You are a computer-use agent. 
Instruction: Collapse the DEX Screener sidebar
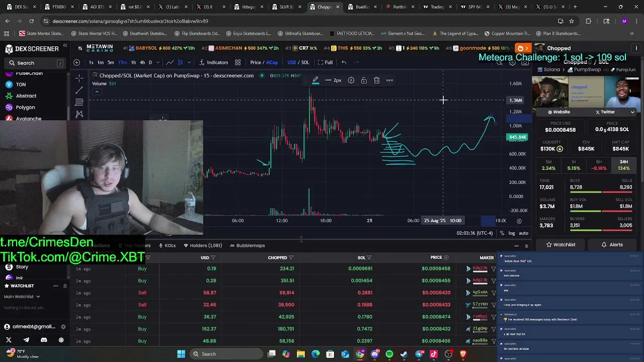[x=65, y=46]
